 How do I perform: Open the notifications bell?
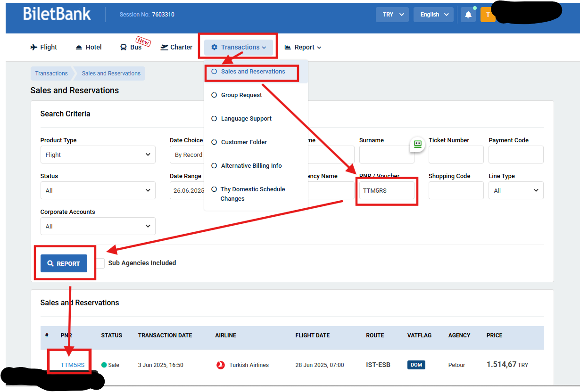[468, 15]
